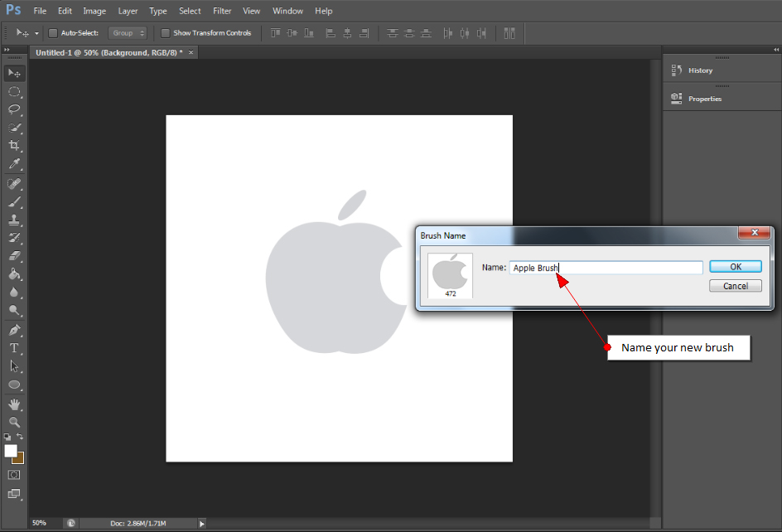Click the Photoshop Ps logo

point(13,10)
